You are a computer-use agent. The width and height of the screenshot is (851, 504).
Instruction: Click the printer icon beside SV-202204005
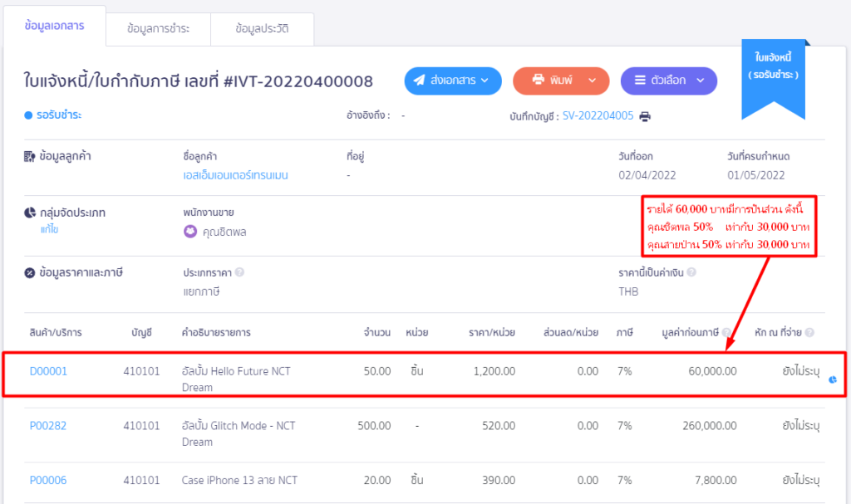[x=645, y=116]
